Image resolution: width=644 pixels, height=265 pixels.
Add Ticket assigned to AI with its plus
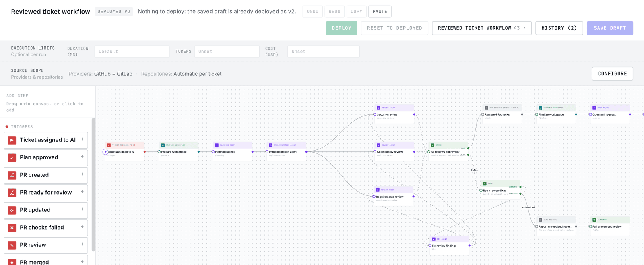[82, 139]
